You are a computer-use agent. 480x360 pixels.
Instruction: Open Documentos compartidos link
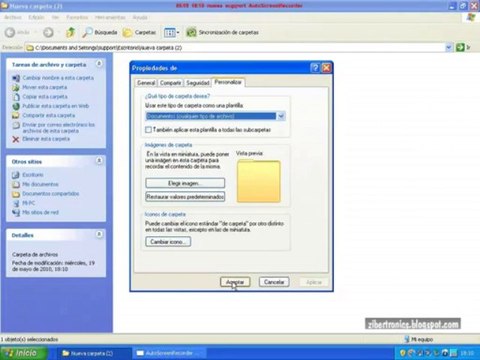point(51,193)
